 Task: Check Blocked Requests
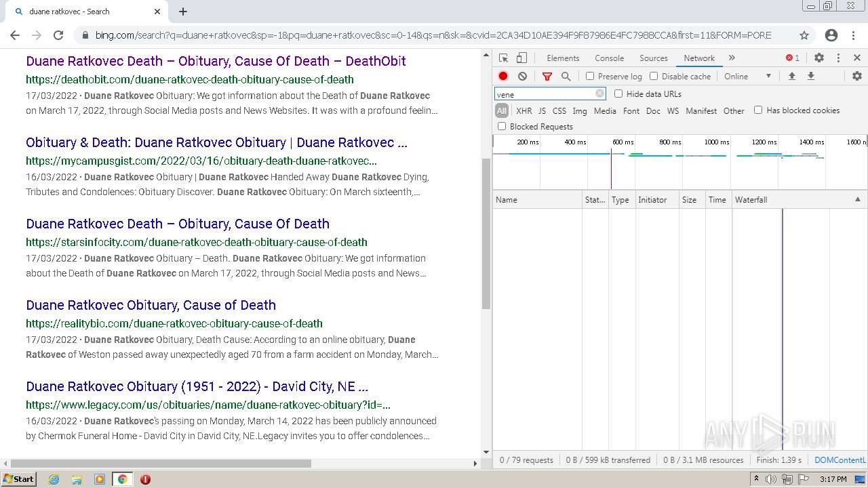[502, 126]
